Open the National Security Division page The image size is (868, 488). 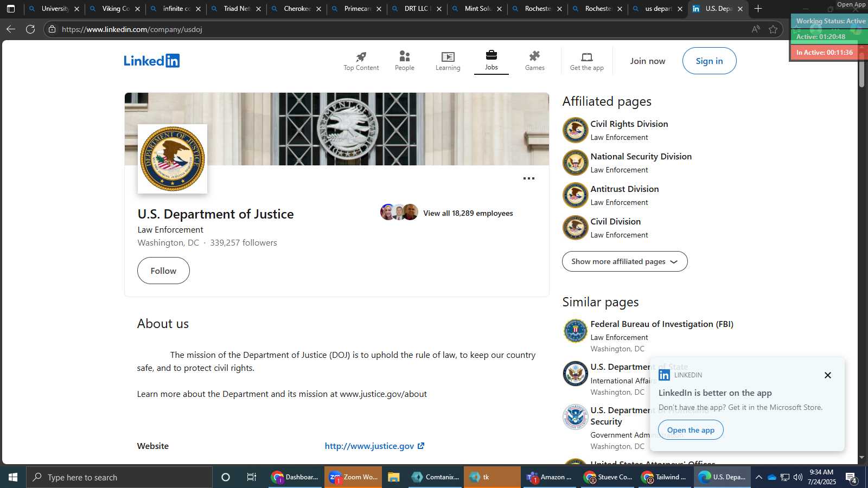coord(641,157)
